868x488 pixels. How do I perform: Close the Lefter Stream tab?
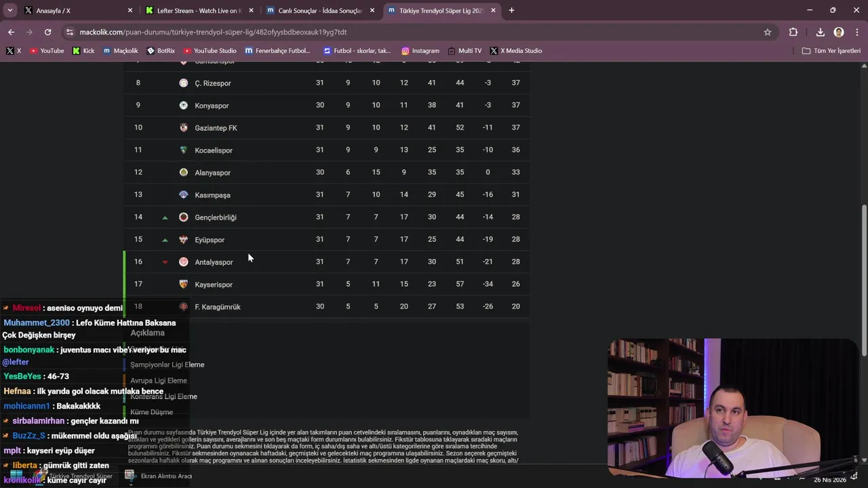pyautogui.click(x=251, y=11)
